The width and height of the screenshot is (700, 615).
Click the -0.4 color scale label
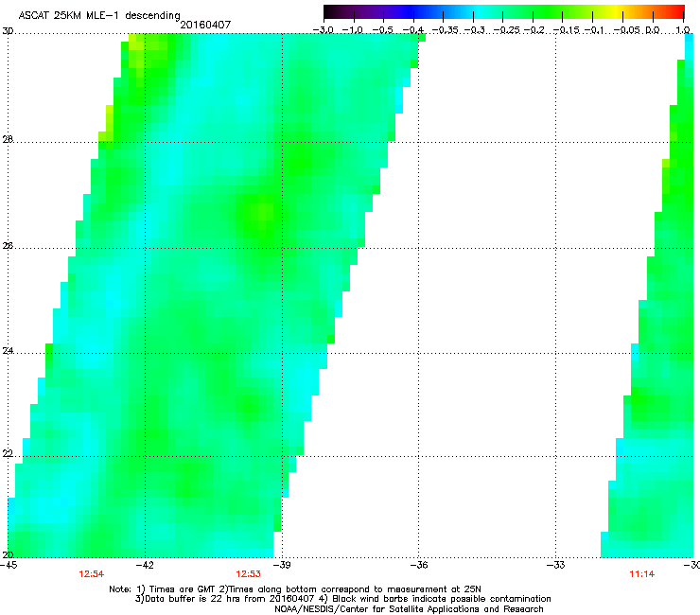pyautogui.click(x=412, y=30)
